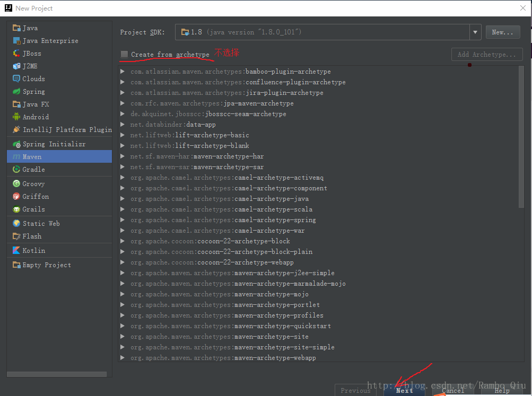Click the Spring Initializr icon
The height and width of the screenshot is (396, 532).
[x=16, y=144]
